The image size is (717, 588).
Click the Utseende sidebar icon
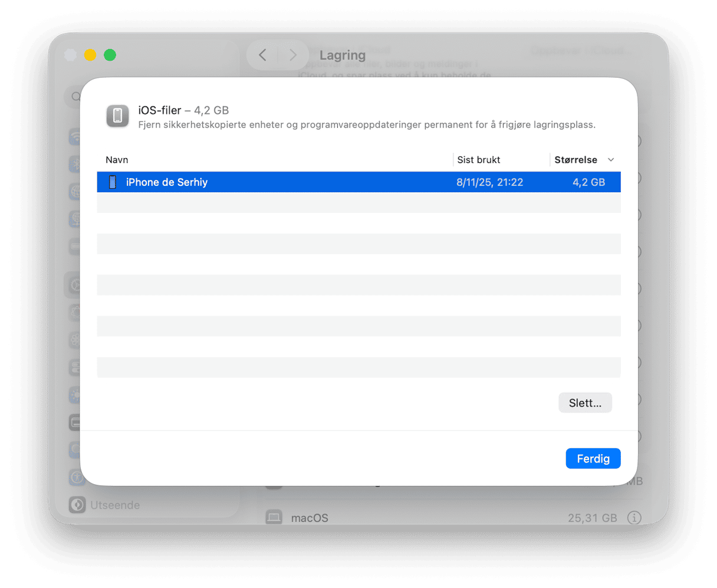(x=77, y=505)
